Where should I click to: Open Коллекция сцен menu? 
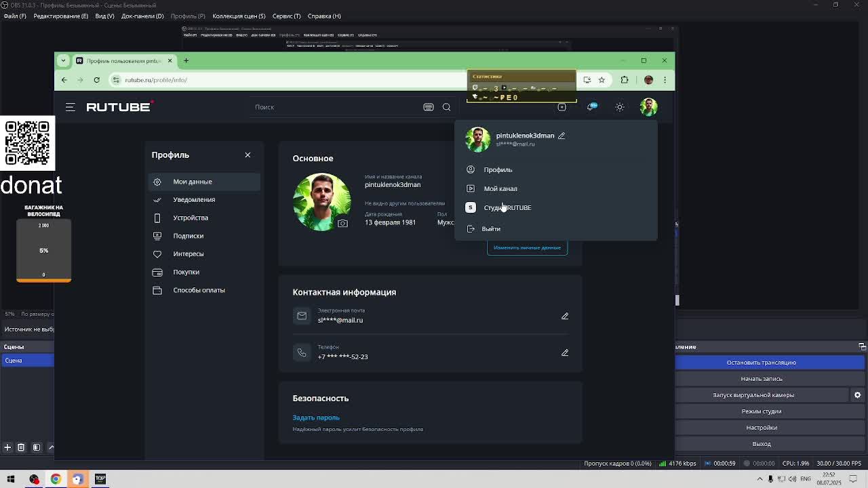(239, 16)
